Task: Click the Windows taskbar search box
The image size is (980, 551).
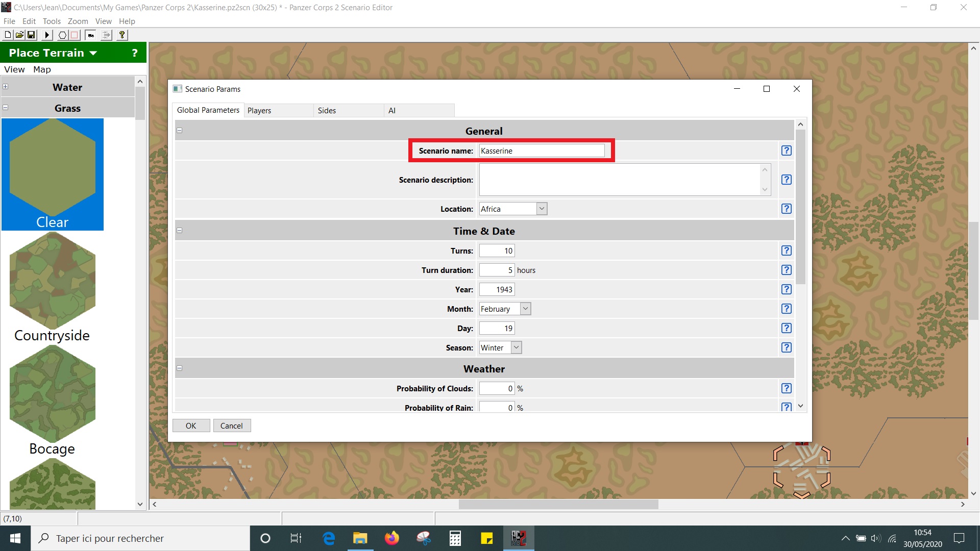Action: (140, 538)
